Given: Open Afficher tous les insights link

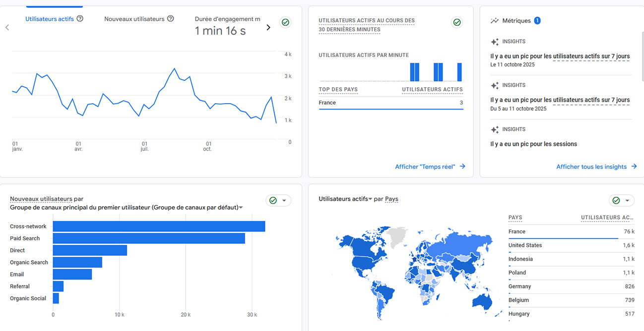Looking at the screenshot, I should [x=596, y=166].
